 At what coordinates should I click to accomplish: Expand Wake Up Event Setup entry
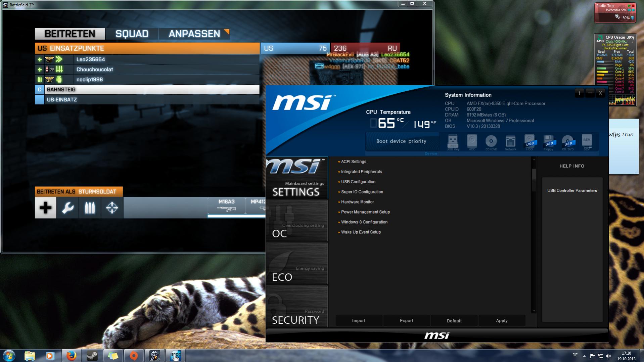tap(361, 232)
